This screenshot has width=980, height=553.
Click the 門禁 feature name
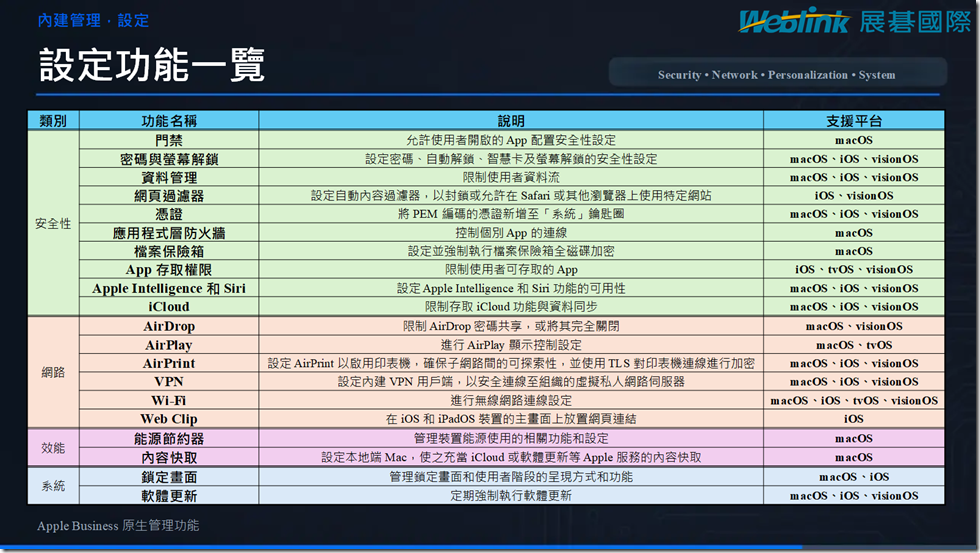tap(169, 140)
